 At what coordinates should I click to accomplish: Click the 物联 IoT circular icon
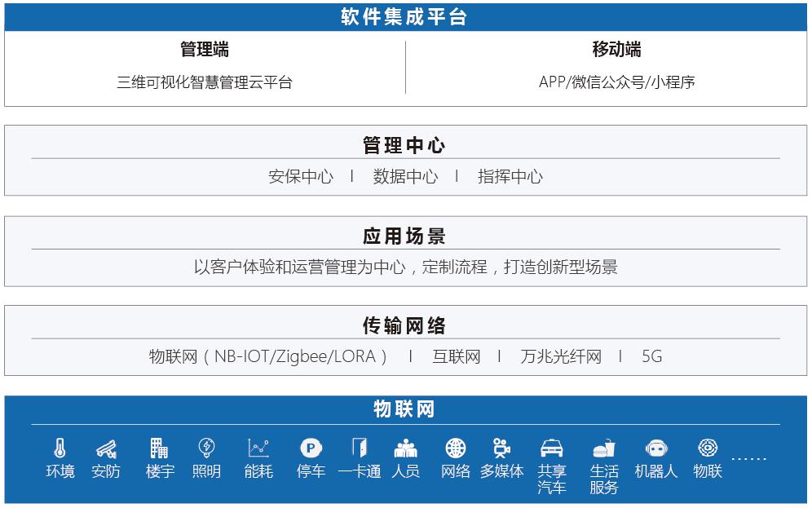click(708, 448)
